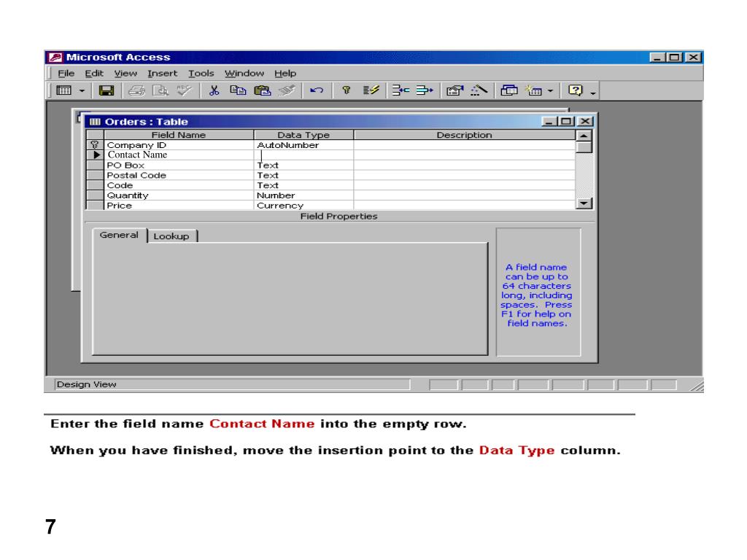
Task: Click the Primary Key toolbar icon
Action: point(347,90)
